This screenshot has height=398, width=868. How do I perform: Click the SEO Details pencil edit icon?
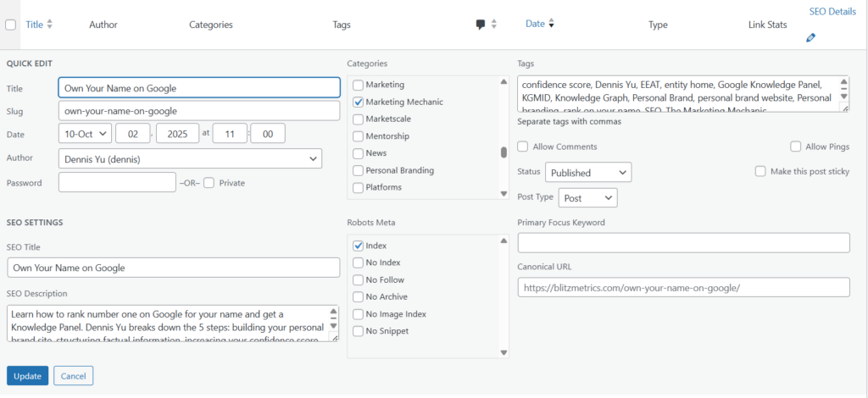point(811,38)
